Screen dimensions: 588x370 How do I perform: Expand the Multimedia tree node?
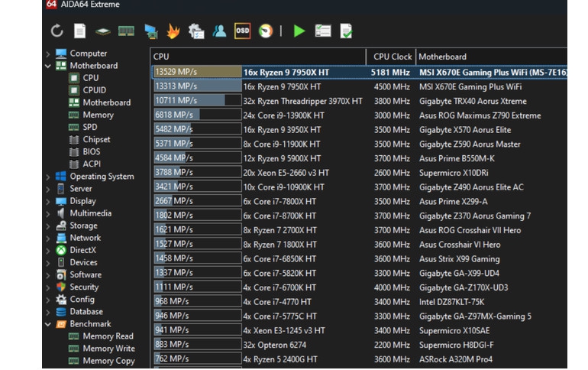click(48, 214)
